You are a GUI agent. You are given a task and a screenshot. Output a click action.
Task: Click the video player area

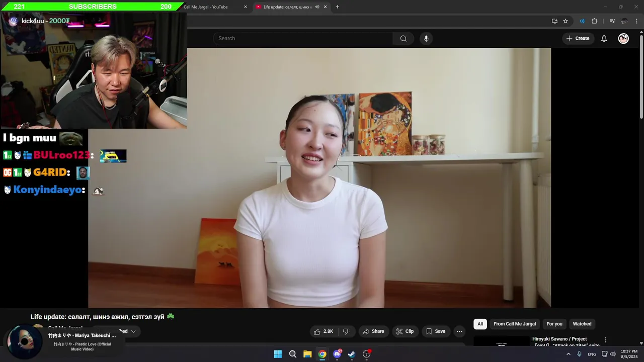coord(319,178)
